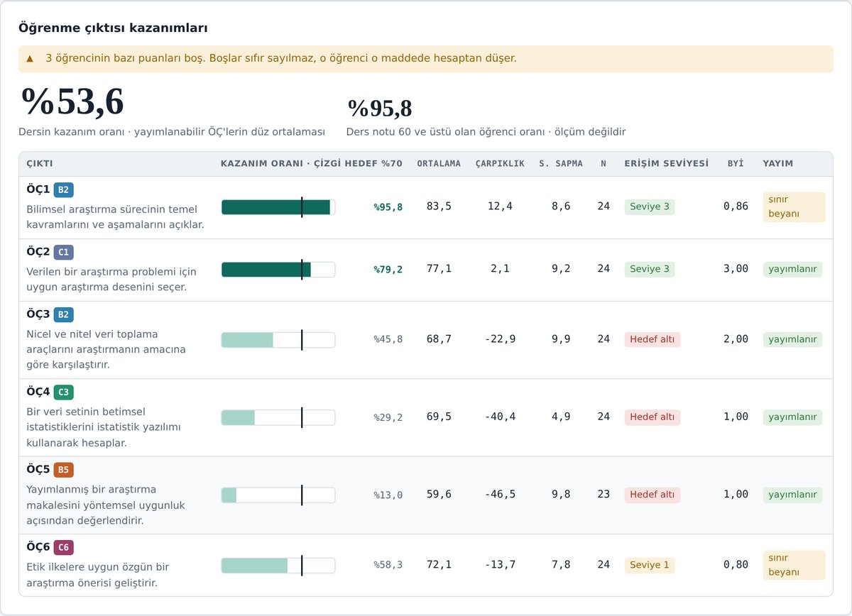This screenshot has height=616, width=852.
Task: Click the BYİ column header
Action: click(736, 164)
